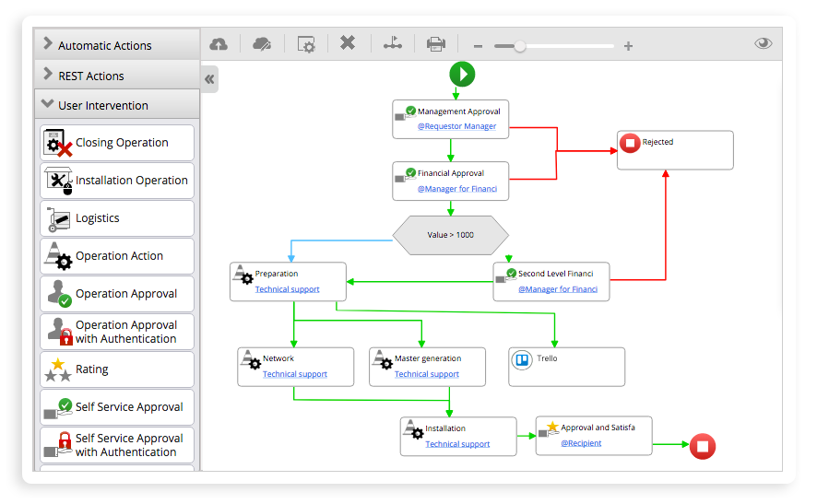Screen dimensions: 817x504
Task: Open Preparation's Technical support link
Action: [287, 289]
